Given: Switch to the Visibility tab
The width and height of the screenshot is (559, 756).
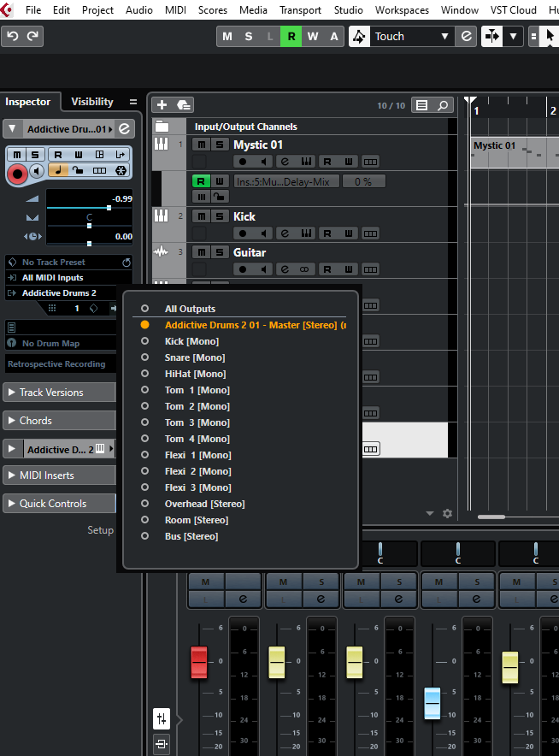Looking at the screenshot, I should [x=92, y=102].
